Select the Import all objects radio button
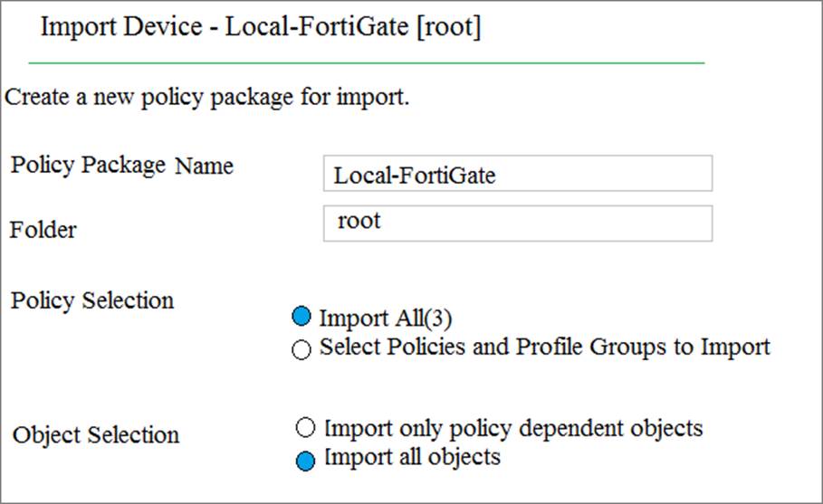Image resolution: width=823 pixels, height=504 pixels. point(306,461)
